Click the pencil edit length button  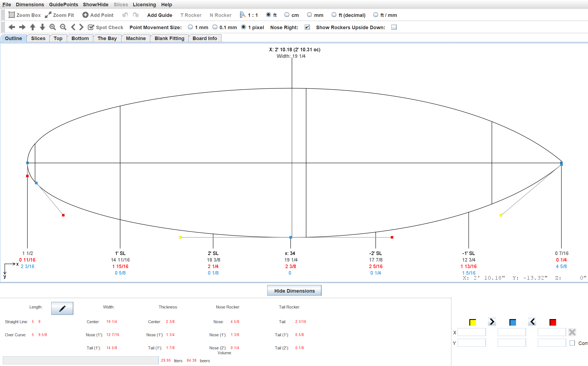[x=62, y=308]
